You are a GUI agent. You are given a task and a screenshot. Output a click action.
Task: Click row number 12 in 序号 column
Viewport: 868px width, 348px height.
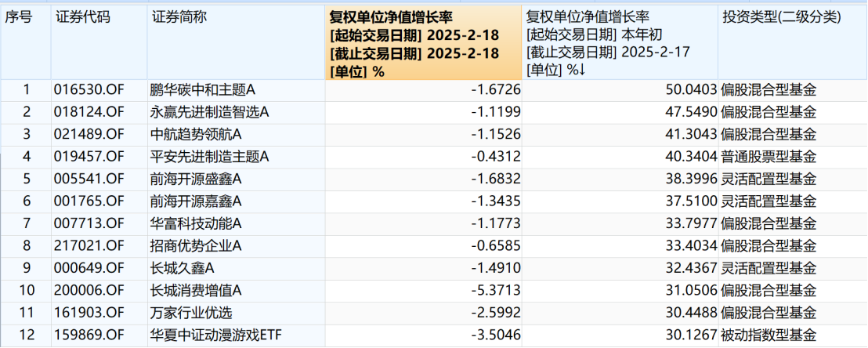pyautogui.click(x=26, y=335)
